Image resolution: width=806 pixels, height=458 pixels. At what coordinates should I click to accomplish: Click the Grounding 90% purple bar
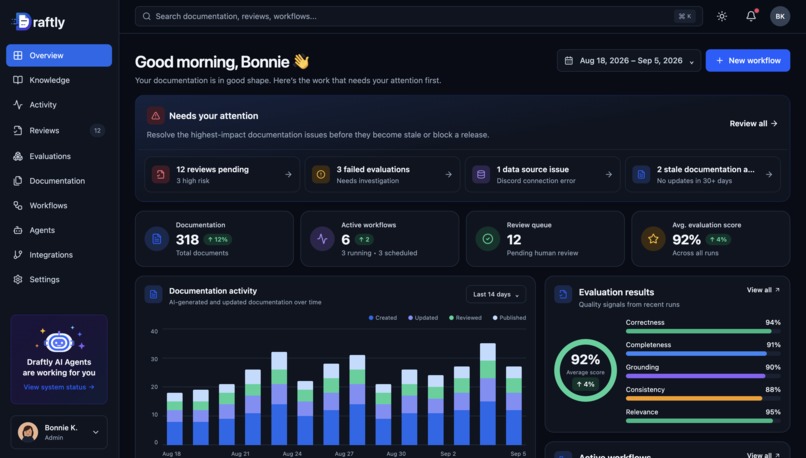pos(703,376)
